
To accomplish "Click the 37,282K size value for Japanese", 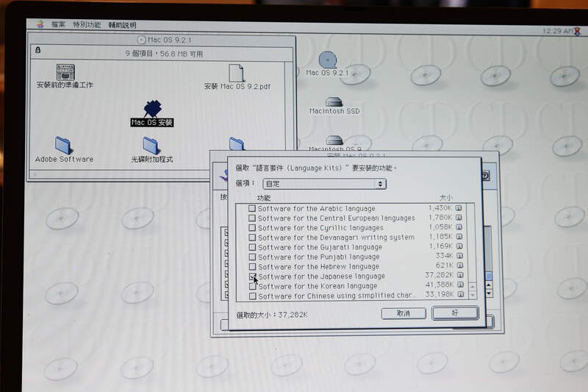I will [x=439, y=275].
